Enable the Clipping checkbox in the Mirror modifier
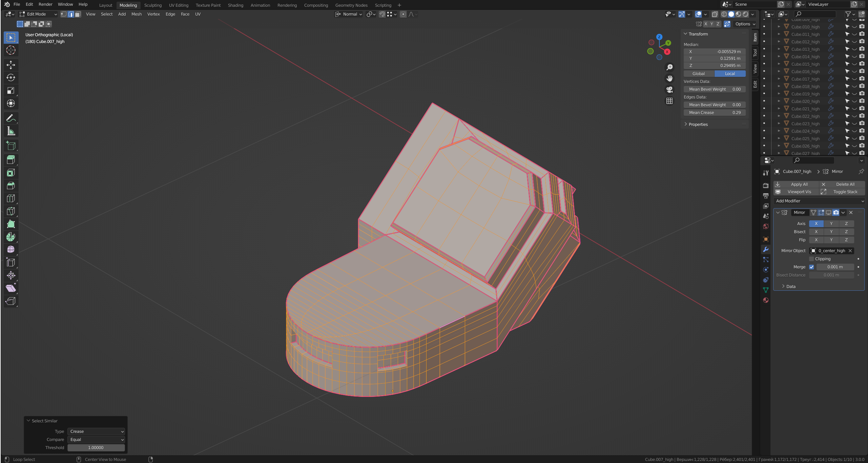Viewport: 868px width, 463px height. coord(811,259)
